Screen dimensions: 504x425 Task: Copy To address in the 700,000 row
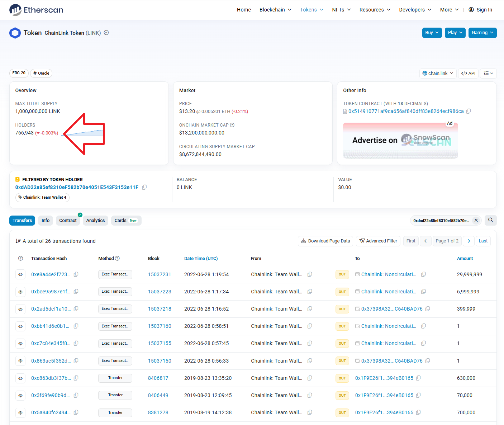418,412
